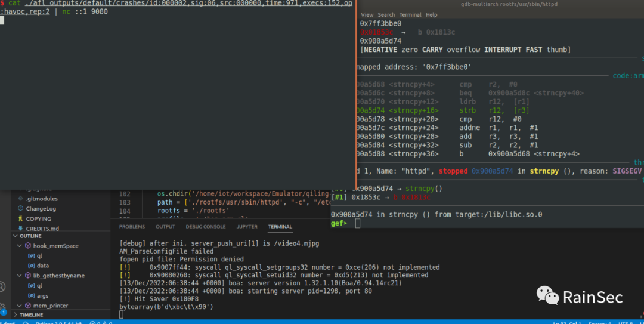This screenshot has width=644, height=324.
Task: Click the ChangeLog file clock icon
Action: pyautogui.click(x=20, y=208)
